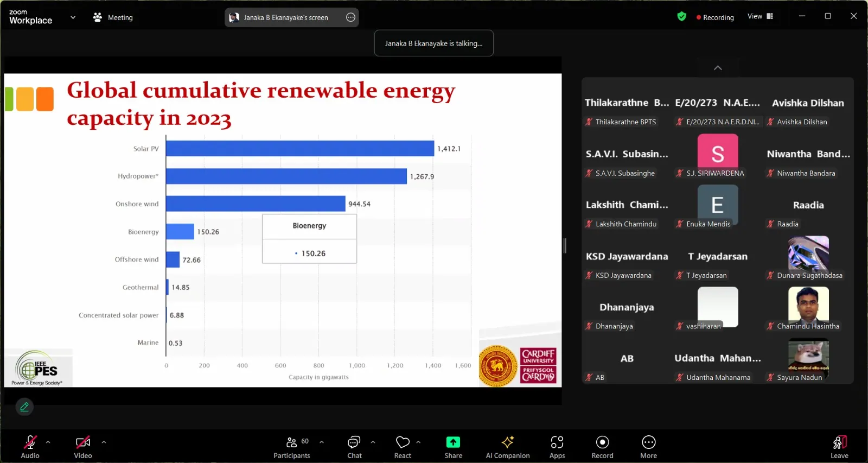Leave the meeting
Viewport: 868px width, 463px height.
tap(839, 447)
